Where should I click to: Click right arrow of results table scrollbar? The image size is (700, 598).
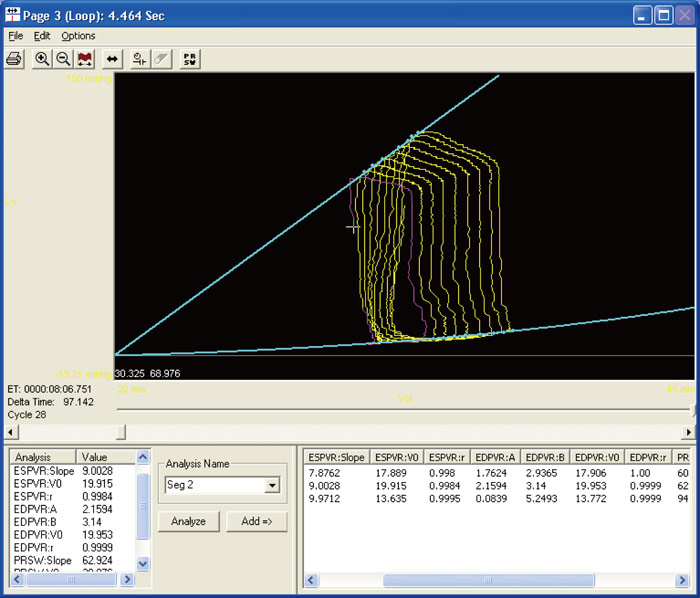(x=682, y=580)
